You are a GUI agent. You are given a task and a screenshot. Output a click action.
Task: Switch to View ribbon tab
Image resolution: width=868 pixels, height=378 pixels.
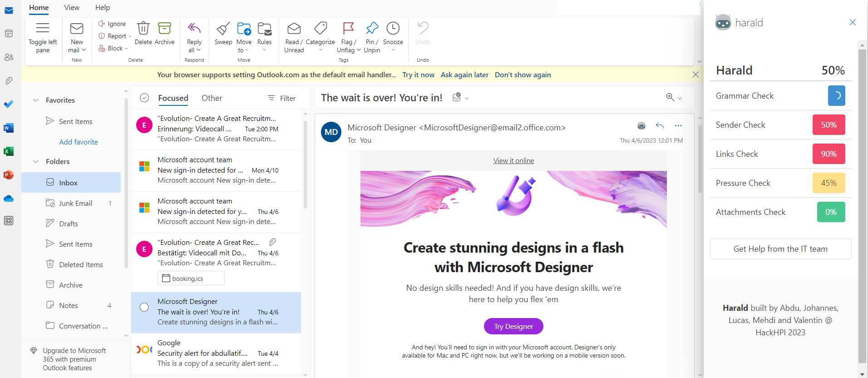pyautogui.click(x=72, y=8)
